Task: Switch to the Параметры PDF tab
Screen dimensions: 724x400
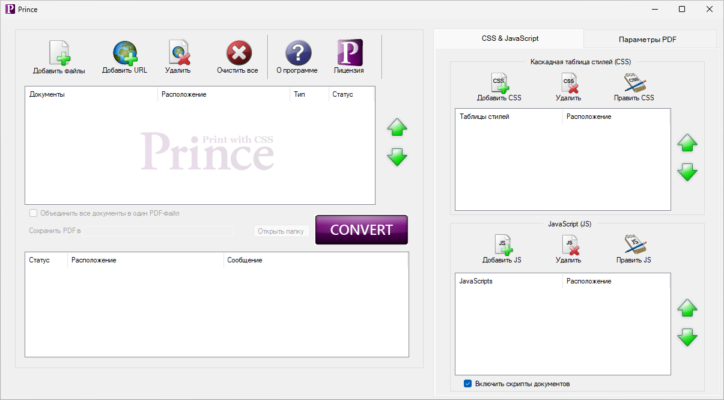Action: coord(647,40)
